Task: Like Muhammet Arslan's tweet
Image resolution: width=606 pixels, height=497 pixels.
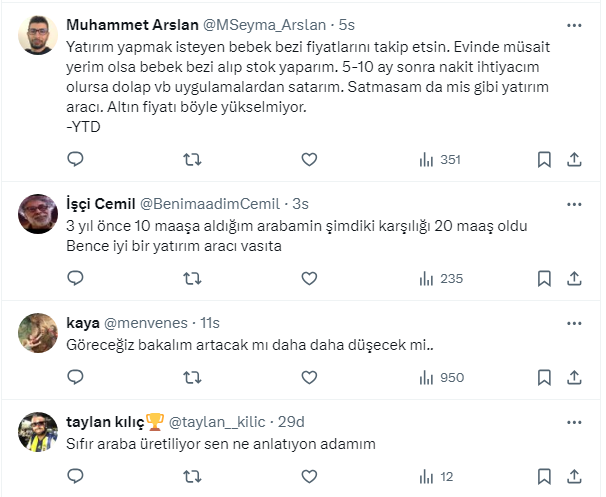Action: 309,159
